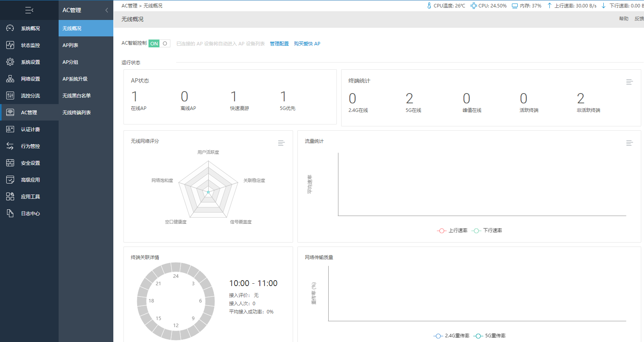Click the 5G在线 terminal count
Screen dimensions: 644x342
410,98
